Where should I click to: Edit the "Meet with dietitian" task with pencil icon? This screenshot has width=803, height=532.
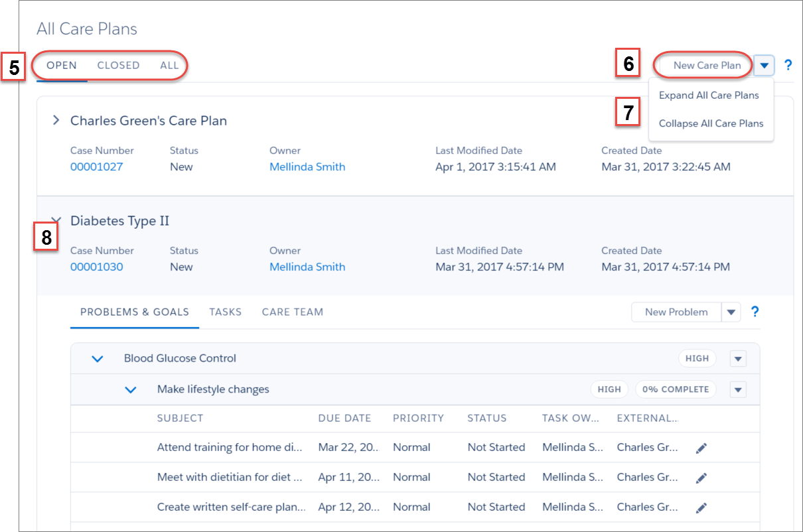(701, 477)
